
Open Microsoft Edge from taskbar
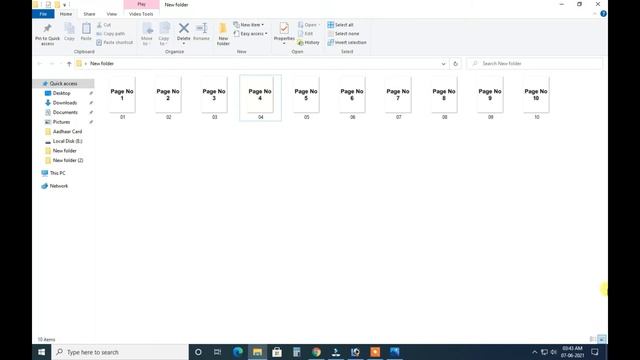pyautogui.click(x=238, y=352)
